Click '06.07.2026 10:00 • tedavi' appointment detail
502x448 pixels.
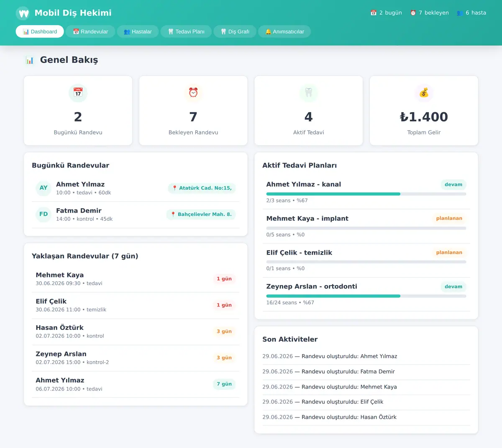[x=69, y=389]
